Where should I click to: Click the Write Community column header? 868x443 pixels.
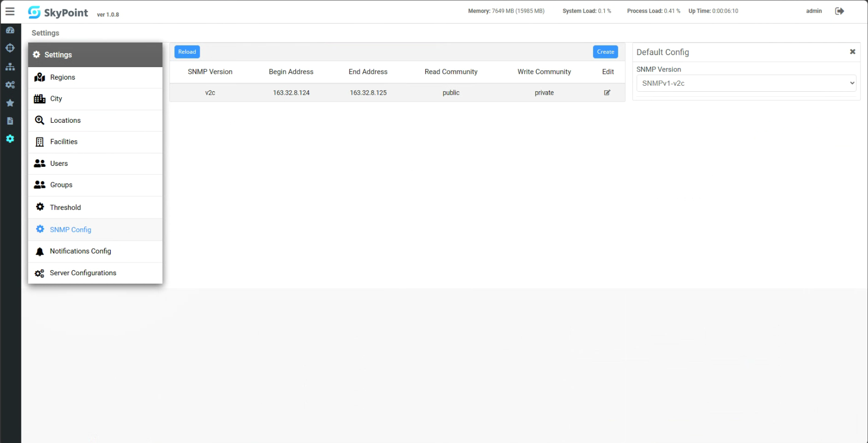(x=544, y=72)
